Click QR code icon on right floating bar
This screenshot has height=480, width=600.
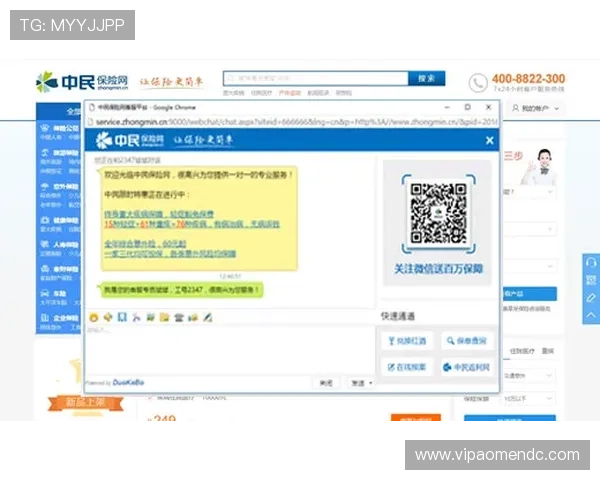(x=591, y=280)
